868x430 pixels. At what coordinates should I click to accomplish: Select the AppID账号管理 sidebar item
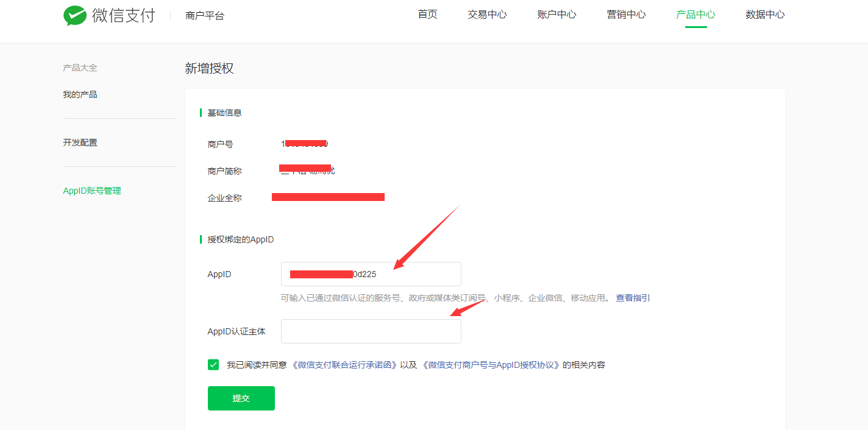point(92,191)
